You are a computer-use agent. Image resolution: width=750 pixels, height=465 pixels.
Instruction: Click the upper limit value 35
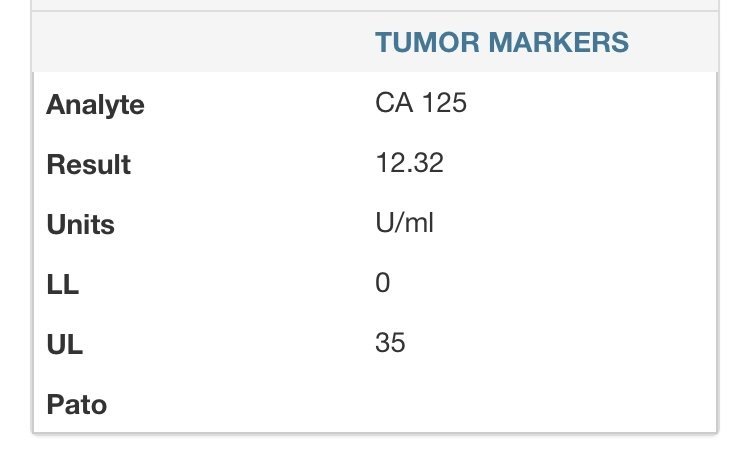coord(390,343)
